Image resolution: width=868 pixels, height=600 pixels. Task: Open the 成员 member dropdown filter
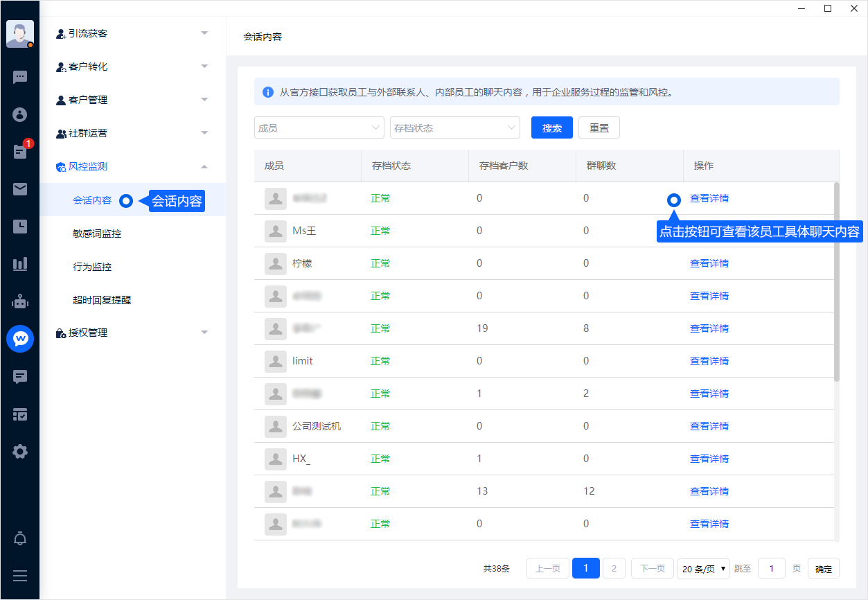319,128
